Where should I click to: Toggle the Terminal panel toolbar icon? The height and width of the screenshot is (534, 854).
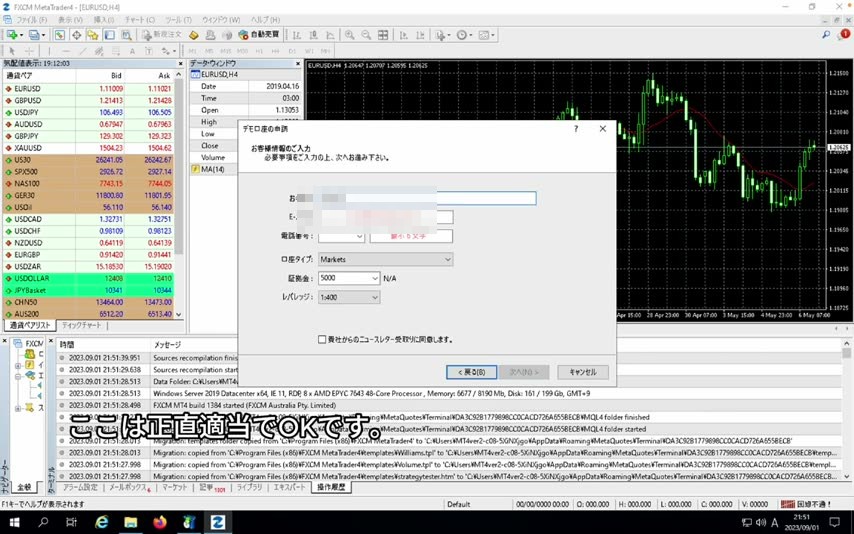point(109,35)
